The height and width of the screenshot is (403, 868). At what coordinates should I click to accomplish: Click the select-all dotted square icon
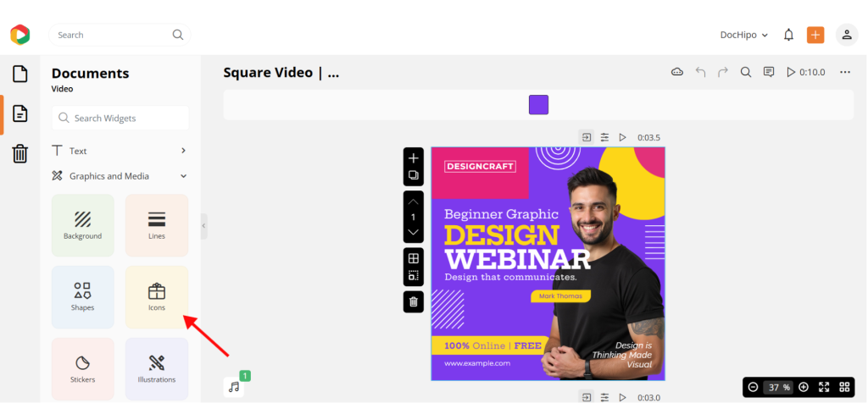point(413,275)
